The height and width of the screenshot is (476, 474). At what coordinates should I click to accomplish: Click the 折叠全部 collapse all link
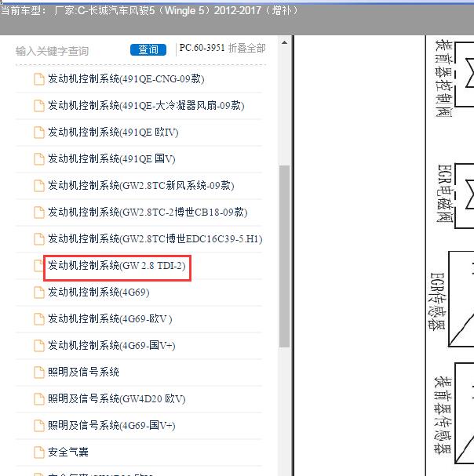(246, 48)
